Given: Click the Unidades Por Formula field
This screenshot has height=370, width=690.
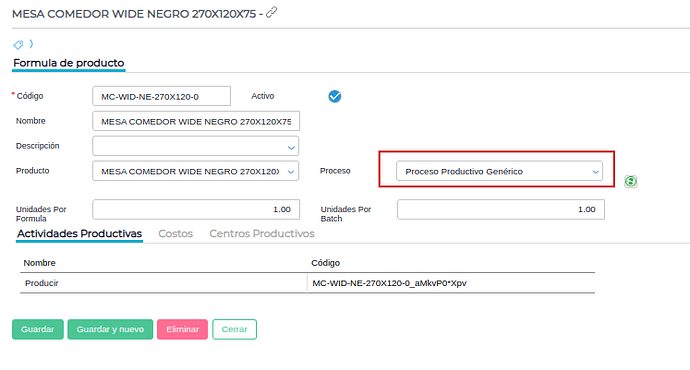Looking at the screenshot, I should (196, 209).
